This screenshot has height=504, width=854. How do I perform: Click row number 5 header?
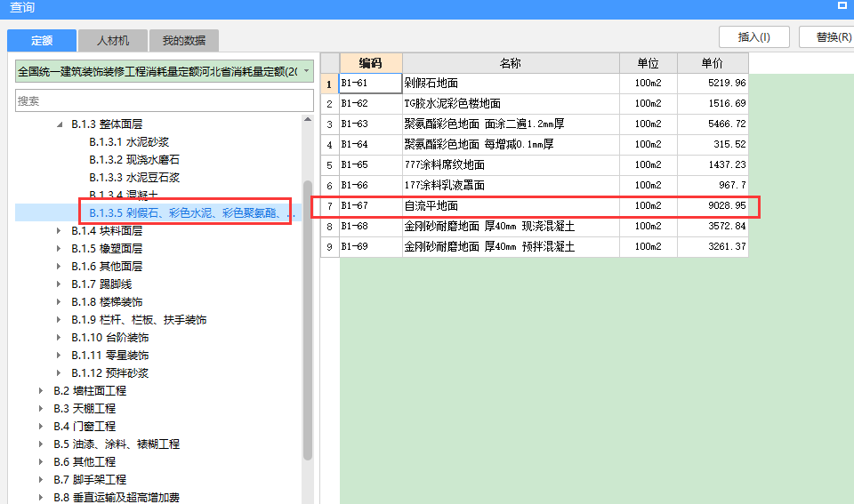point(329,165)
